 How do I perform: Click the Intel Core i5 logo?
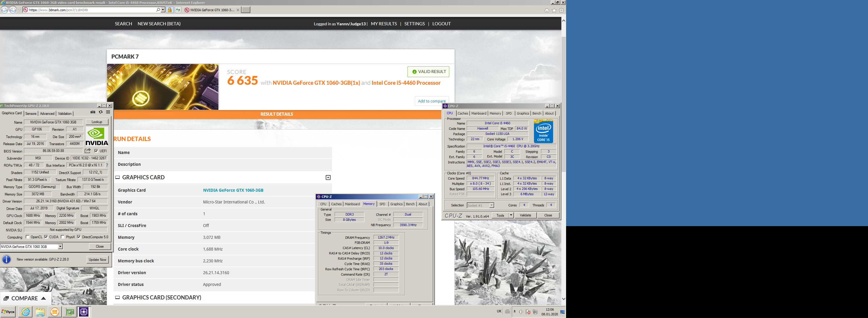543,131
